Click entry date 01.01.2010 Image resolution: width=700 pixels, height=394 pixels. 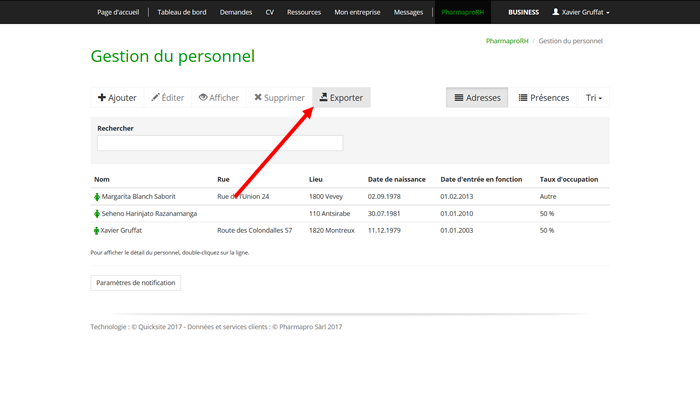[x=457, y=213]
